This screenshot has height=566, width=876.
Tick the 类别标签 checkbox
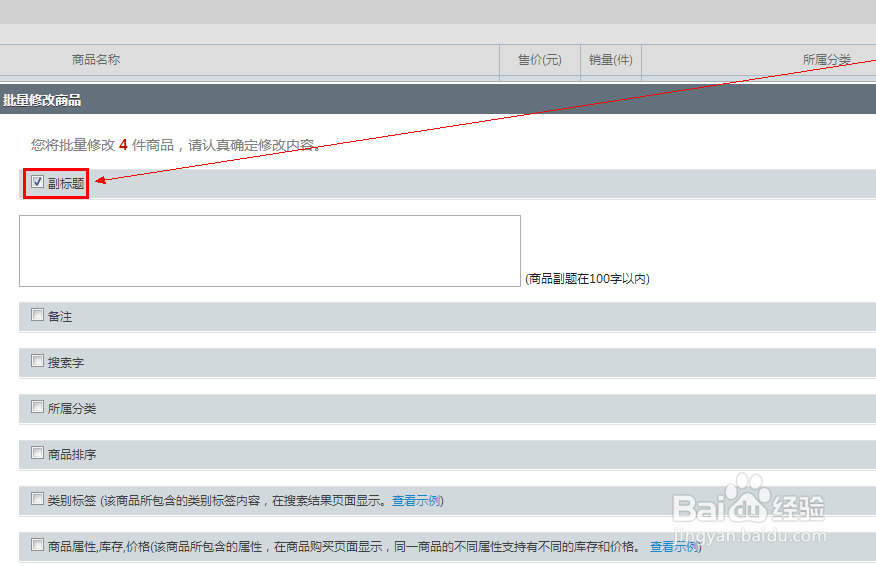37,498
